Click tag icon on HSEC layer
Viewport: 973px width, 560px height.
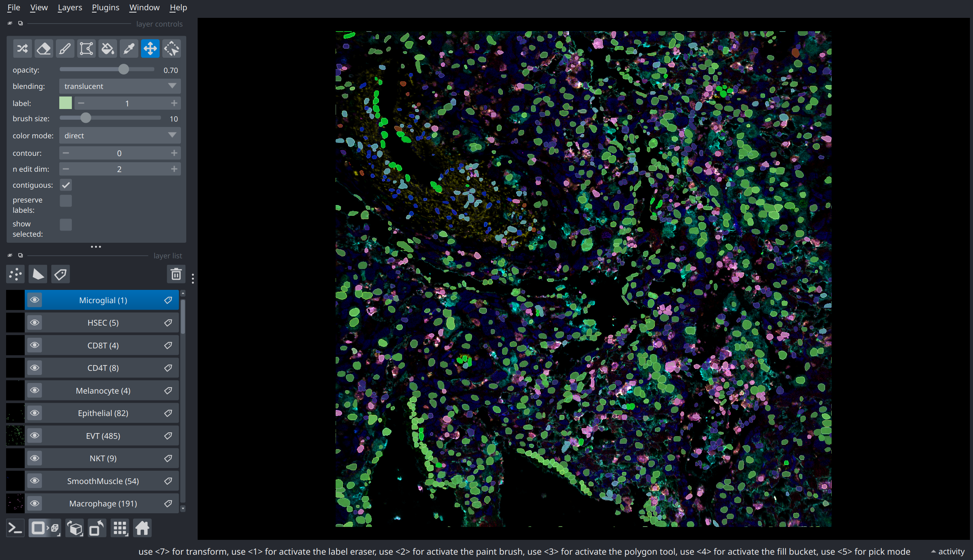pyautogui.click(x=168, y=323)
